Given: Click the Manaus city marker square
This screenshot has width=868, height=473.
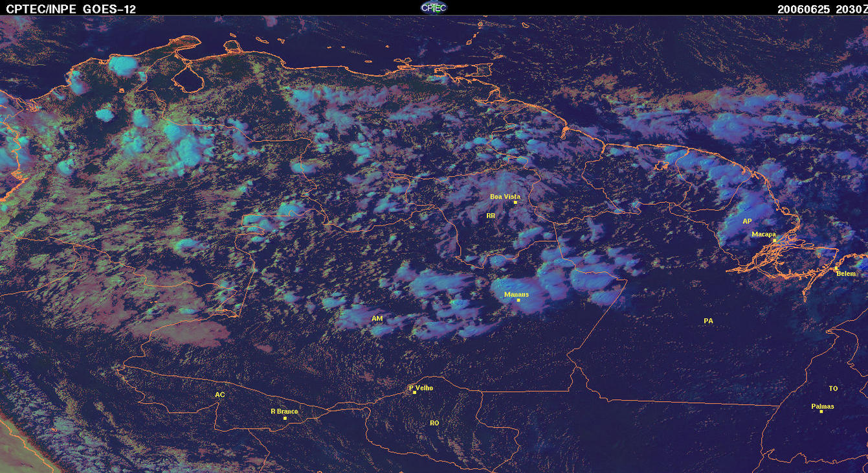Looking at the screenshot, I should 518,300.
